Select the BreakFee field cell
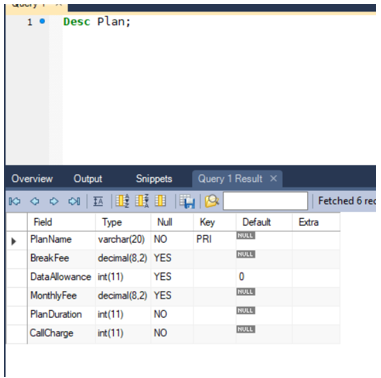The height and width of the screenshot is (378, 381). click(x=61, y=258)
